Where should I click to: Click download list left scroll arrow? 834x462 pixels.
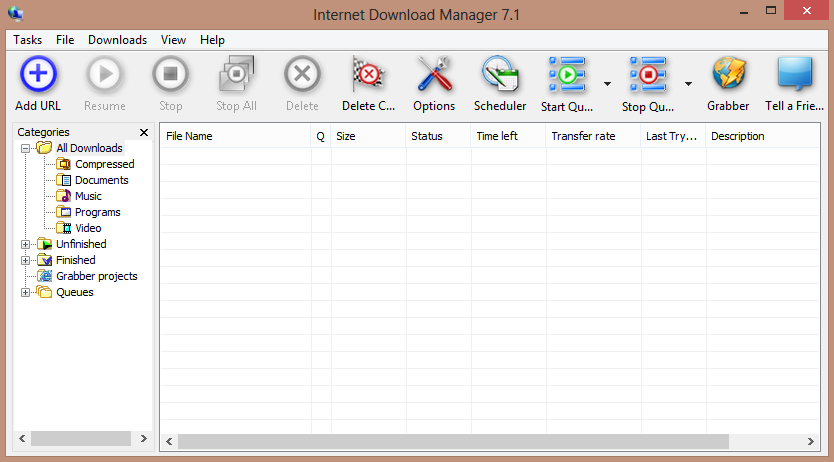[x=169, y=441]
